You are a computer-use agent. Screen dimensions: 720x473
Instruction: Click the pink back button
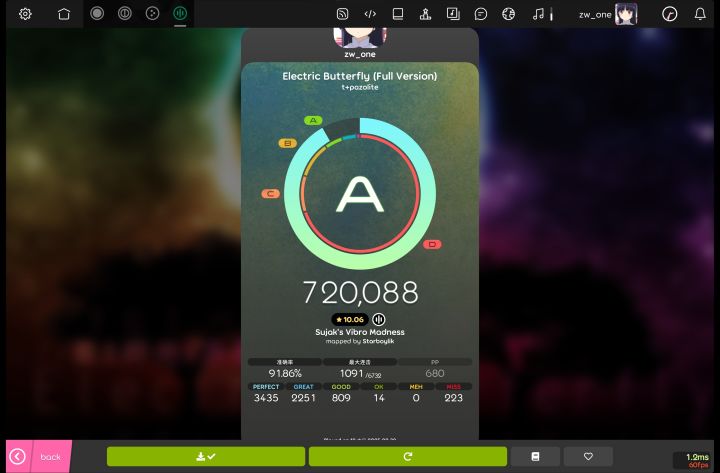(39, 456)
